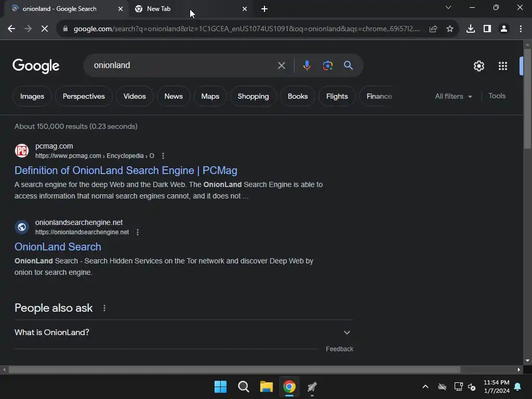Stop loading the page with X button

(45, 29)
